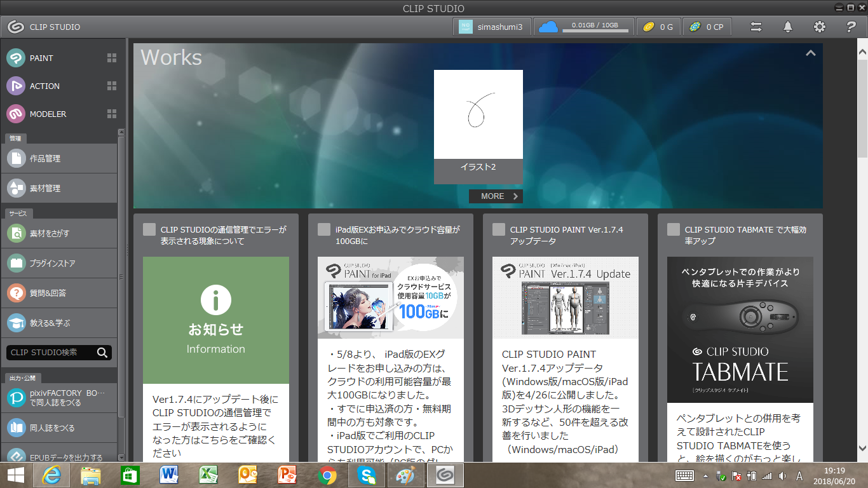The width and height of the screenshot is (868, 488).
Task: Expand the MODELER grid menu button
Action: (112, 114)
